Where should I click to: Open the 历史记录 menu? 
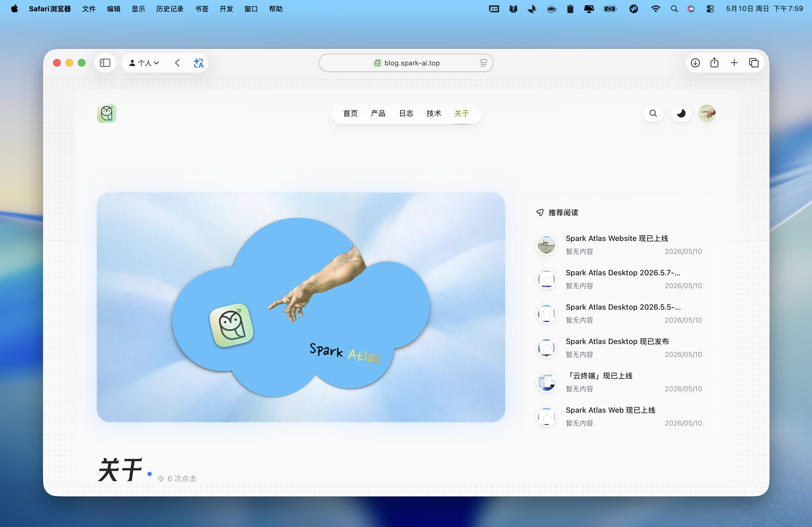170,9
